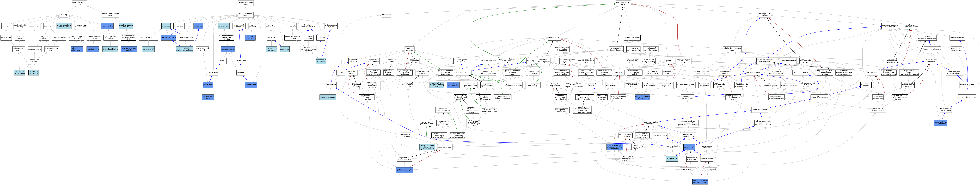Select the 'heparin binding' node

tap(93, 49)
